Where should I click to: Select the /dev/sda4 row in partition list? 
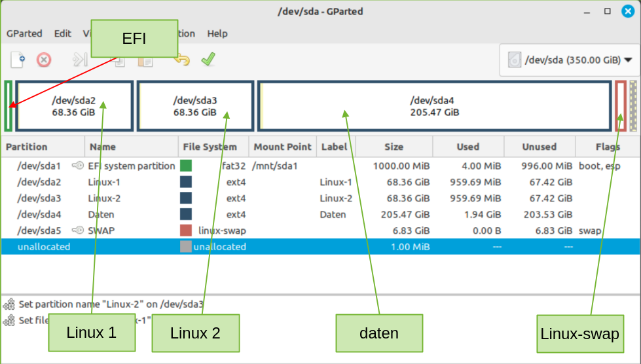coord(321,214)
